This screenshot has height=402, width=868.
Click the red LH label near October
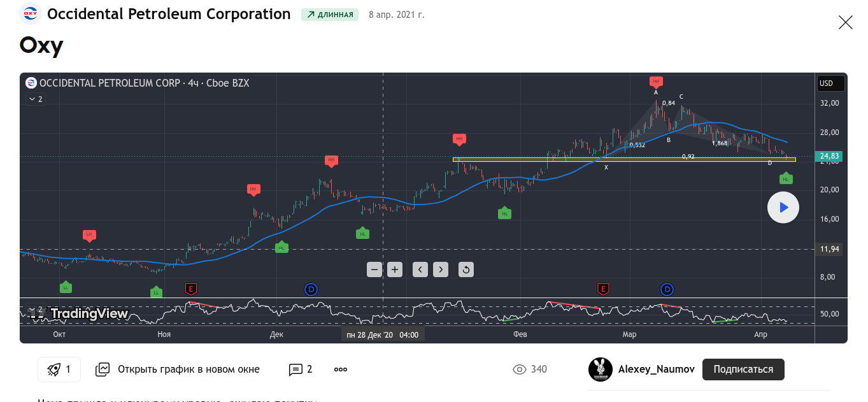[89, 235]
